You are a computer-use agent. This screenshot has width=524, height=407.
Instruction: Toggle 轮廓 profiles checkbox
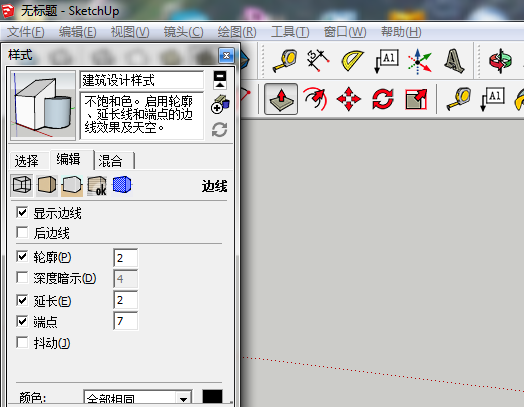22,257
